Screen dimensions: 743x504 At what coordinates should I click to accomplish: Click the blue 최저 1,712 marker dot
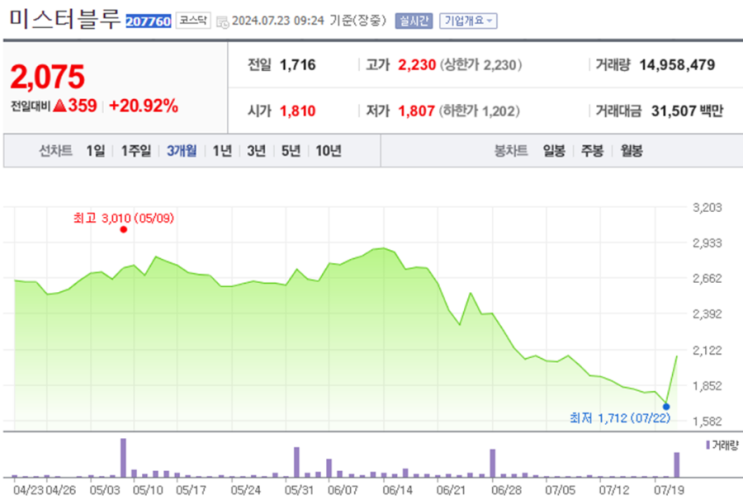pyautogui.click(x=666, y=406)
